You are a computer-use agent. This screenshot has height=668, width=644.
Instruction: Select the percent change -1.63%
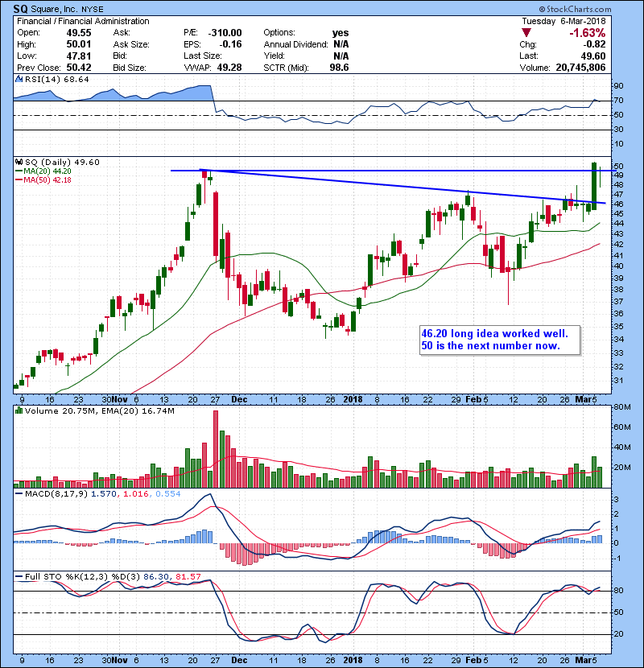click(588, 33)
